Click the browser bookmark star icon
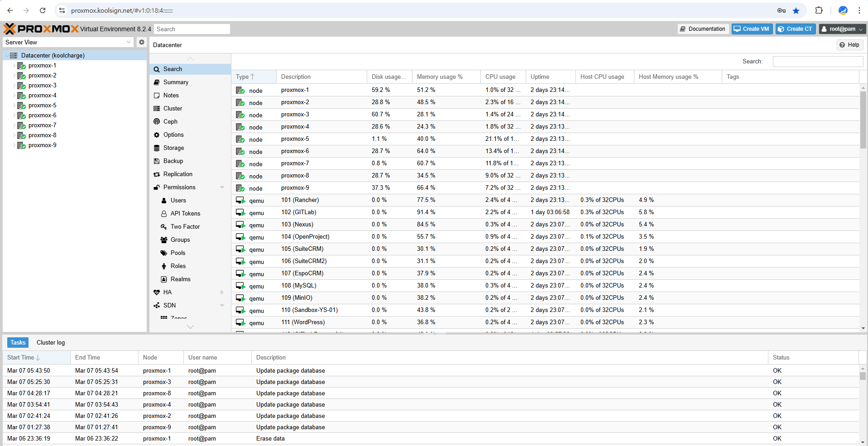This screenshot has height=446, width=868. point(796,10)
